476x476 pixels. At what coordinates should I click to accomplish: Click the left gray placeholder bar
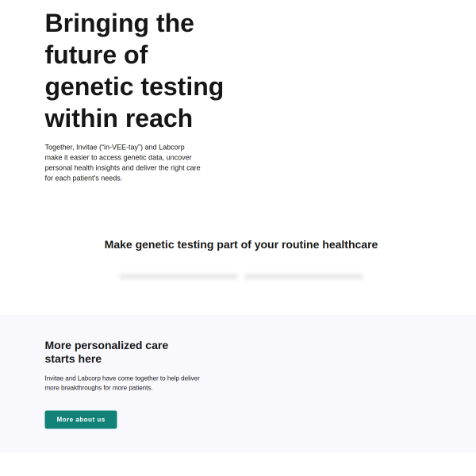[178, 276]
